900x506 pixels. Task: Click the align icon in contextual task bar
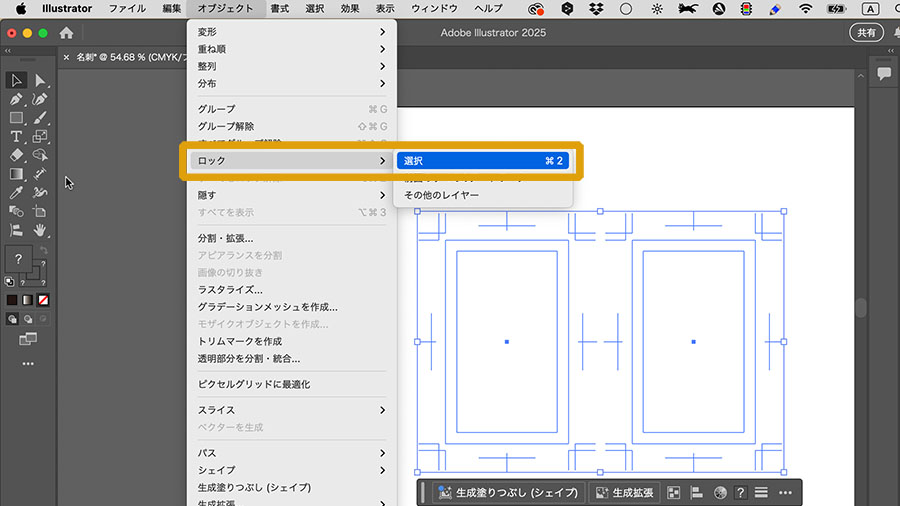[697, 492]
